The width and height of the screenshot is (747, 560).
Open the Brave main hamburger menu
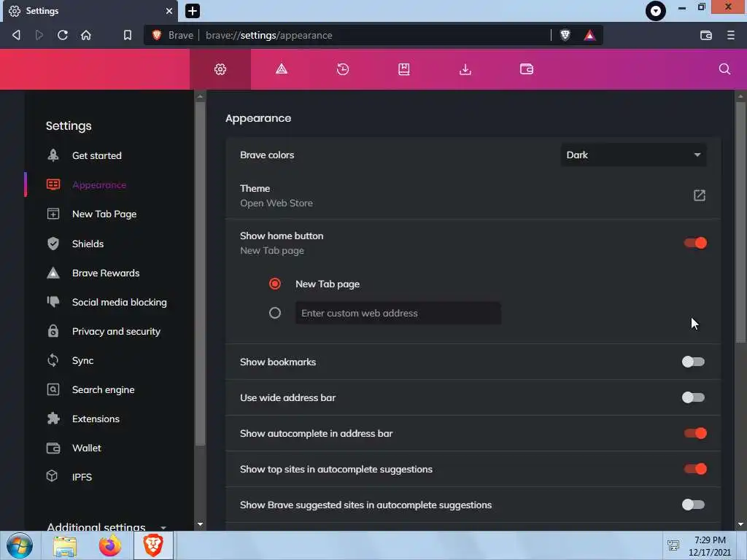(x=731, y=35)
